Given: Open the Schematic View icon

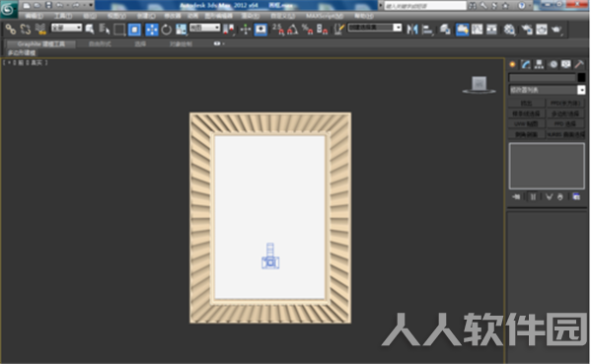Looking at the screenshot, I should pos(491,29).
